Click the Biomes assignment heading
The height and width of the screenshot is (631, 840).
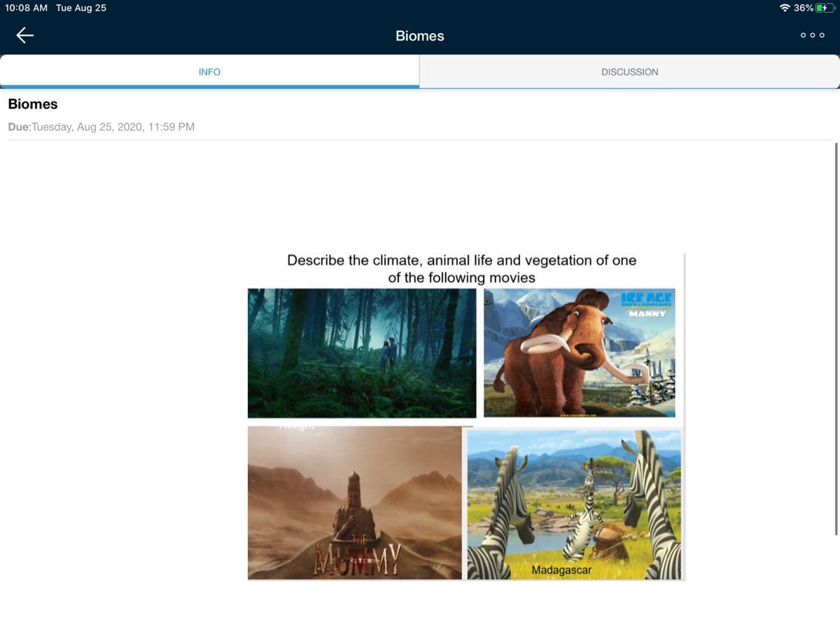pyautogui.click(x=33, y=104)
